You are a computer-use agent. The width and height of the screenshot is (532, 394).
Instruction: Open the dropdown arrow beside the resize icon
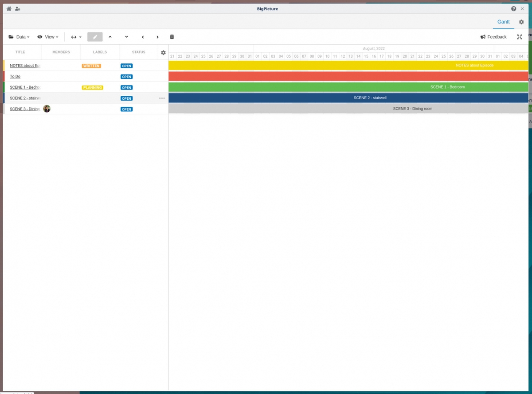point(80,37)
